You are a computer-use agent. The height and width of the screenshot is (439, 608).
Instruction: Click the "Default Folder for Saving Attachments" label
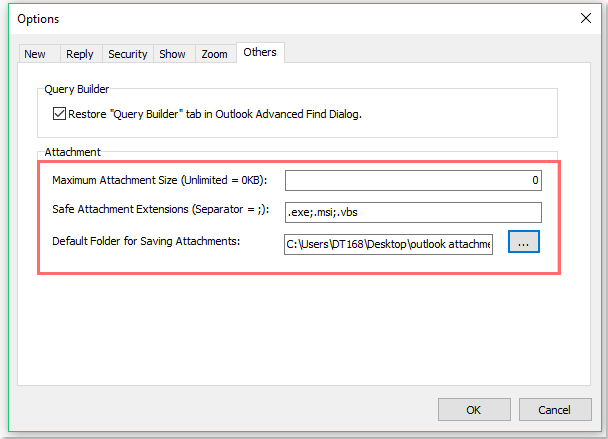(146, 240)
